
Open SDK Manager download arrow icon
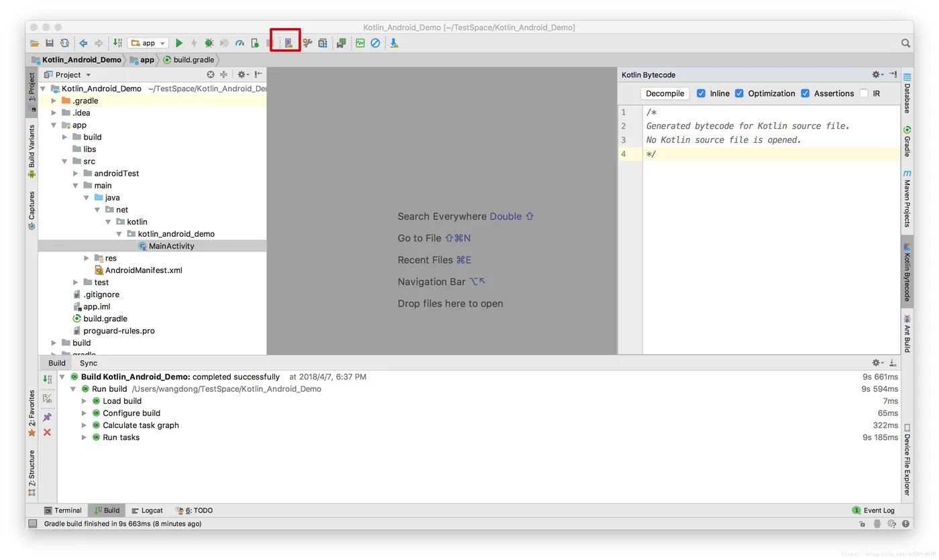394,43
